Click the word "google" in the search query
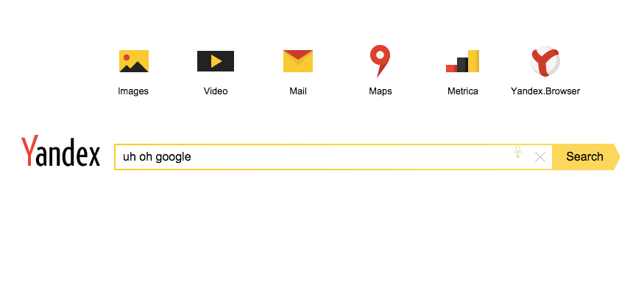644x297 pixels. [173, 157]
